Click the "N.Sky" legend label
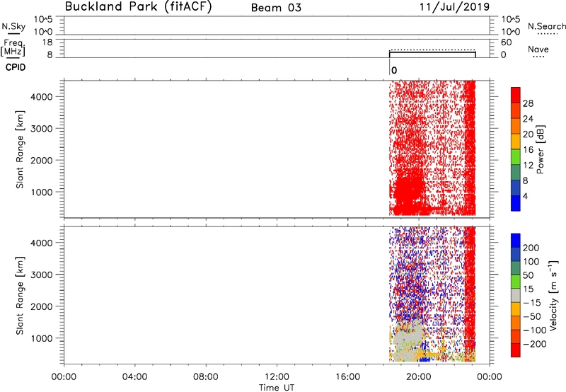The height and width of the screenshot is (392, 566). click(x=13, y=26)
